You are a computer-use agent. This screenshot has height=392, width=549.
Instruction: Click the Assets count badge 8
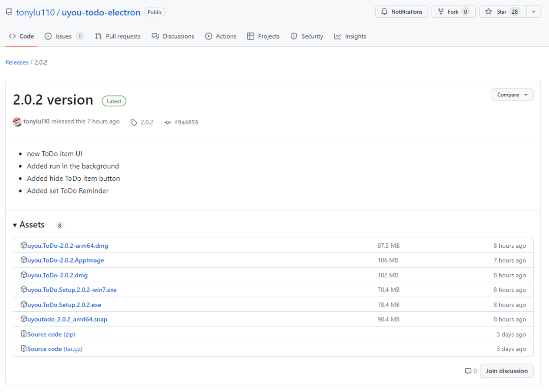59,225
